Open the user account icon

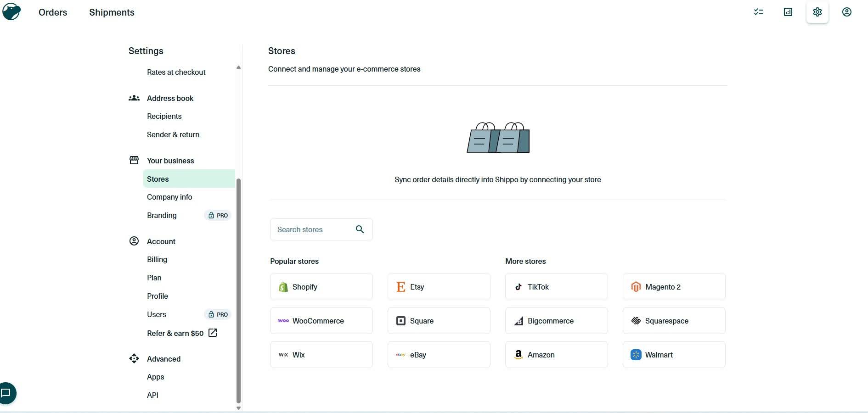click(x=847, y=12)
